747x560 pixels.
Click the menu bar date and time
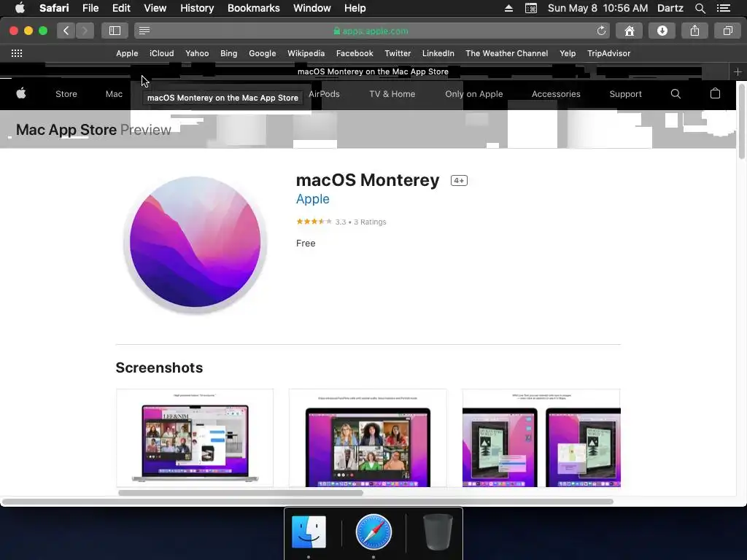point(597,8)
